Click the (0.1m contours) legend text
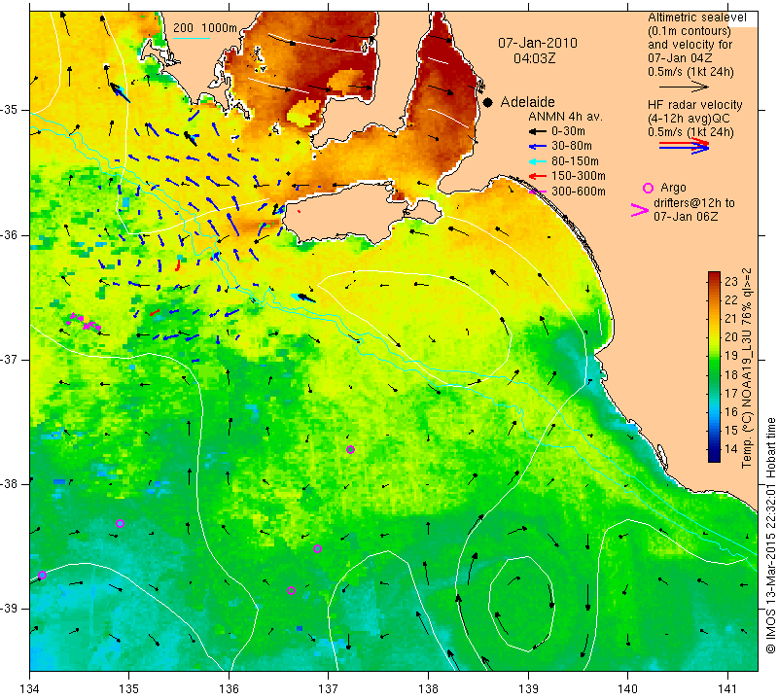The width and height of the screenshot is (778, 700). point(689,31)
